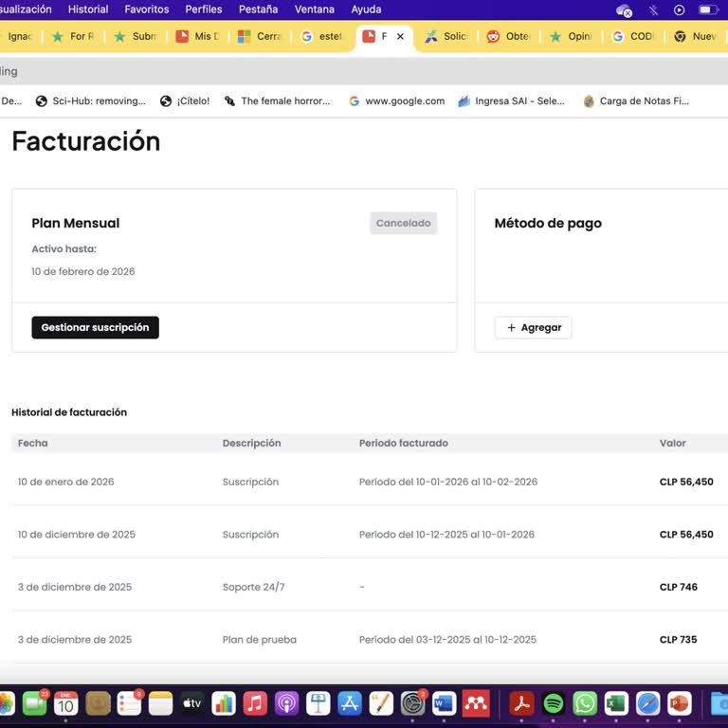Open the Calendar app in the dock
The width and height of the screenshot is (728, 728).
66,704
